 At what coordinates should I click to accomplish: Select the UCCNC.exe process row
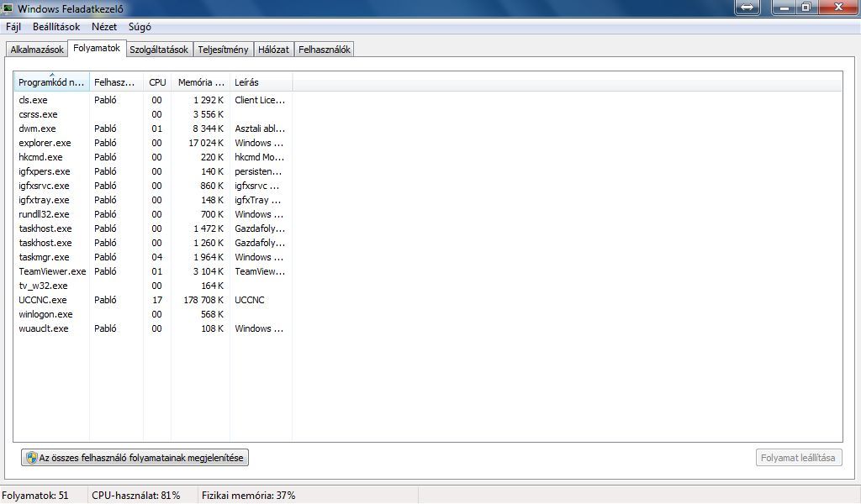(x=43, y=300)
